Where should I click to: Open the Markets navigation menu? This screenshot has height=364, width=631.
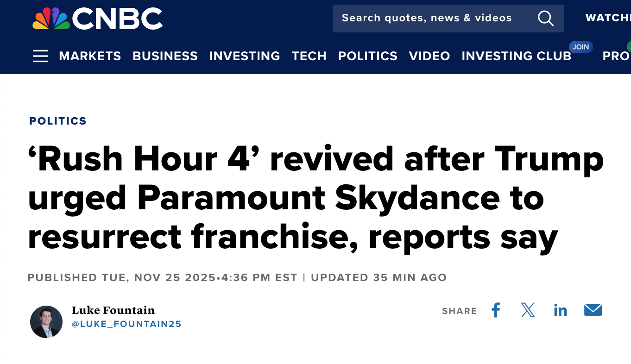(x=90, y=56)
